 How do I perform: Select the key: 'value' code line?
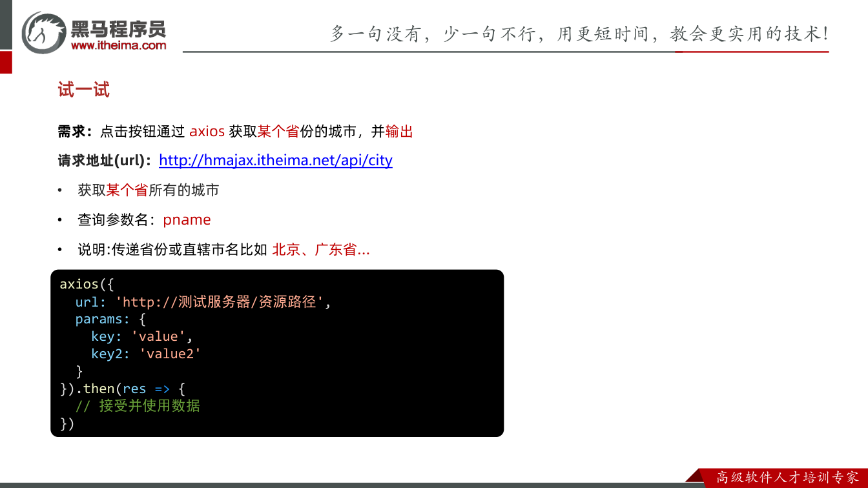[142, 336]
